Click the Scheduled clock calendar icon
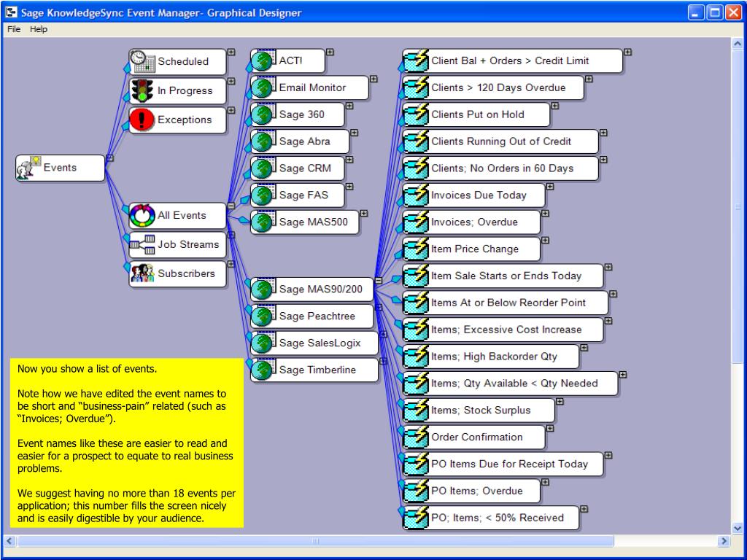The width and height of the screenshot is (747, 560). [x=142, y=61]
